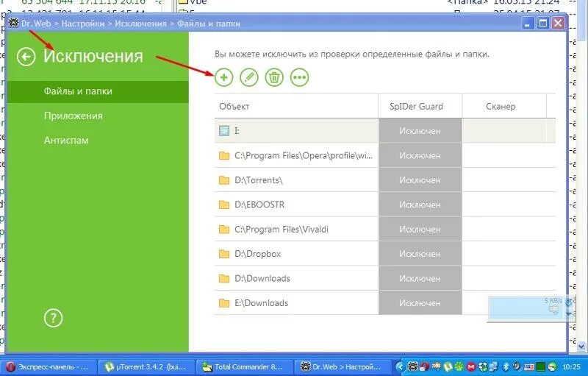Select the D:\EBOOSTR entry
The width and height of the screenshot is (588, 376).
tap(296, 205)
